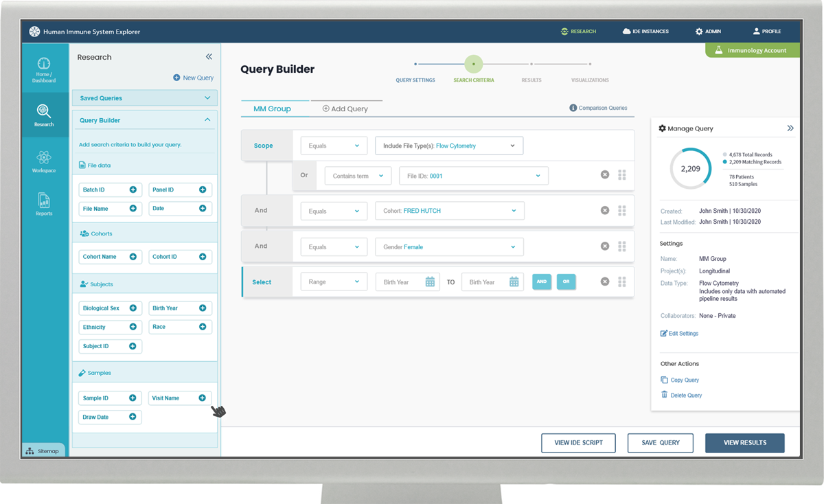Open the Reports sidebar icon
The image size is (824, 504).
point(44,203)
